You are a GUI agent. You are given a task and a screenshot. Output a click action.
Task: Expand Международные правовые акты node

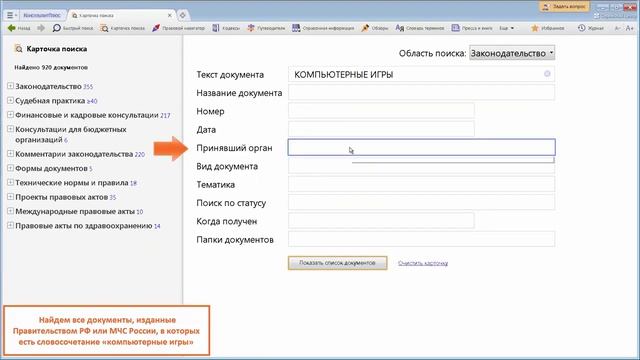point(10,211)
